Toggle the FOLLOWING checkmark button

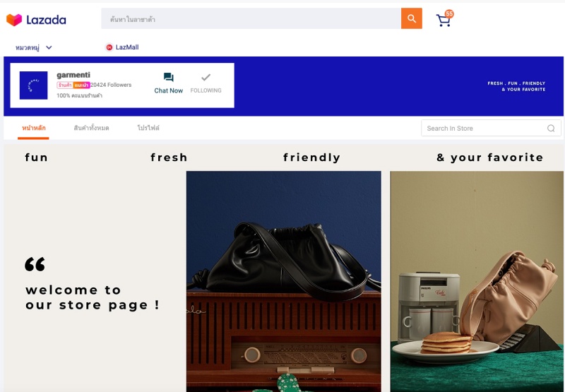[x=206, y=83]
